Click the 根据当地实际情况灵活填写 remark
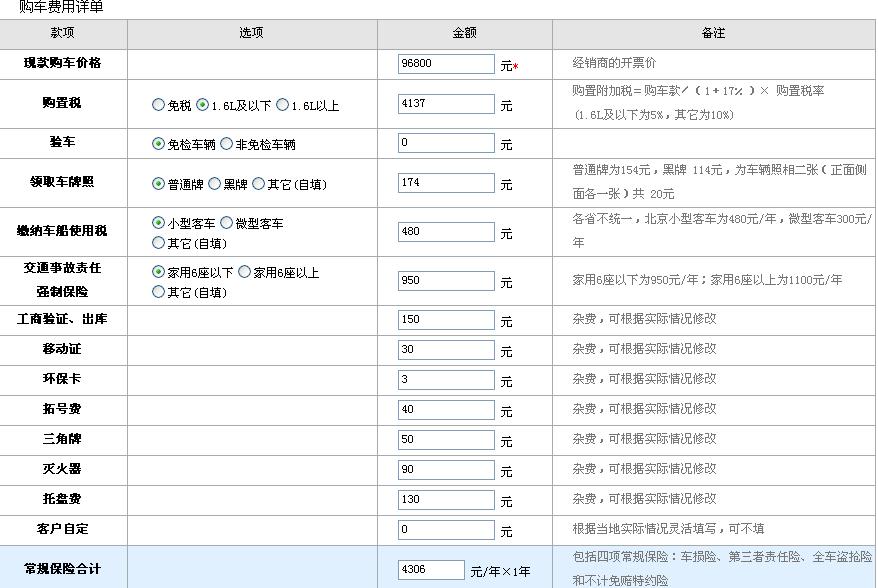 (x=644, y=529)
